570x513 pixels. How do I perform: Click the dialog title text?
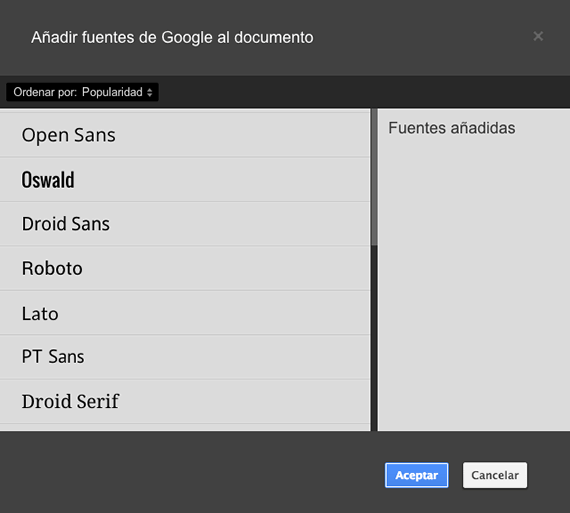[x=172, y=37]
